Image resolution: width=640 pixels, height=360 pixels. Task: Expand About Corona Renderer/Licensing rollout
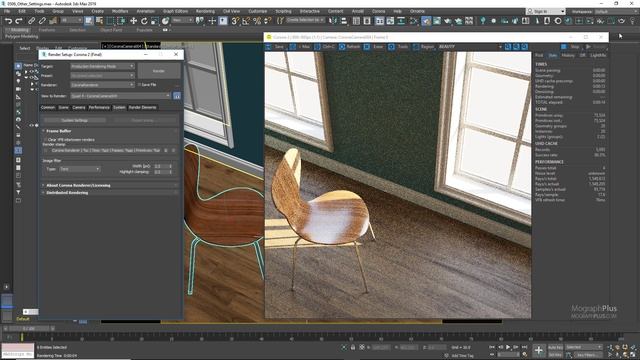(x=109, y=185)
